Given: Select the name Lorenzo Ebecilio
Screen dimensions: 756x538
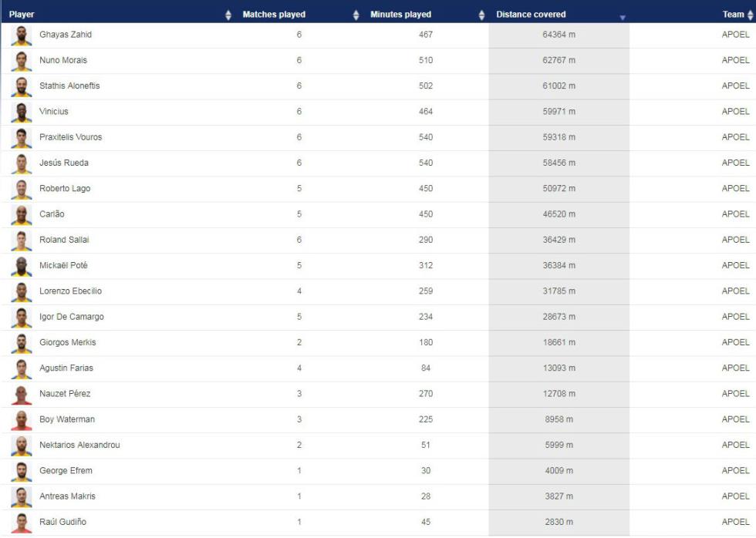Looking at the screenshot, I should (71, 291).
